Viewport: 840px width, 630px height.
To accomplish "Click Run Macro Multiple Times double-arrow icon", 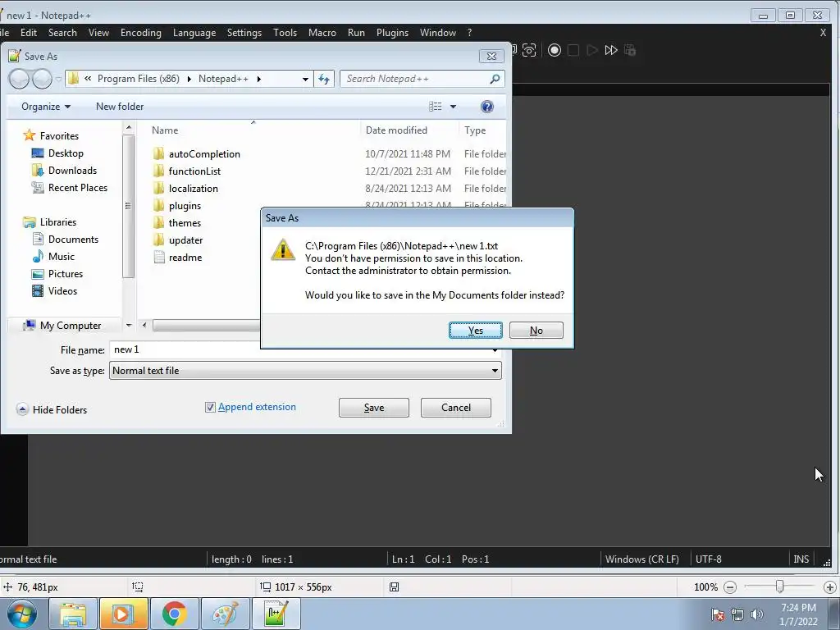I will (610, 50).
